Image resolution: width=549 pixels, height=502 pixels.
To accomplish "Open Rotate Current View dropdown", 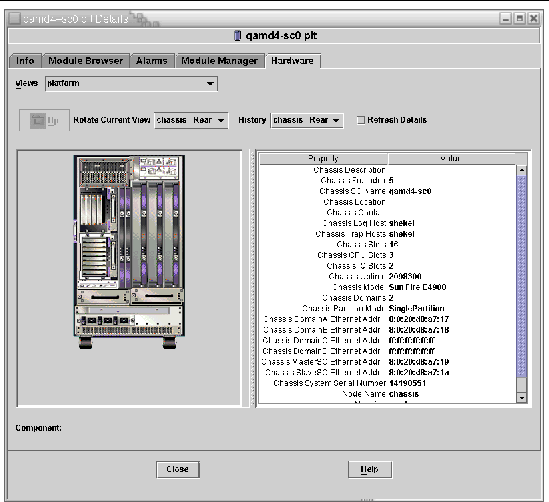I will 191,120.
